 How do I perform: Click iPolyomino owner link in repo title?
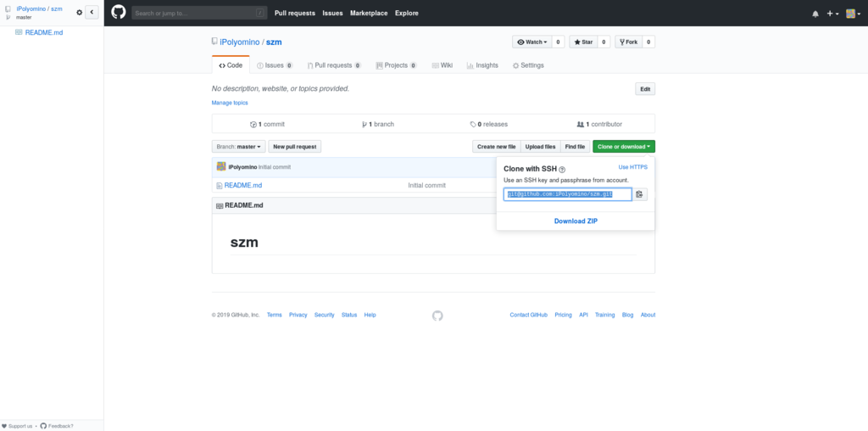pos(239,42)
